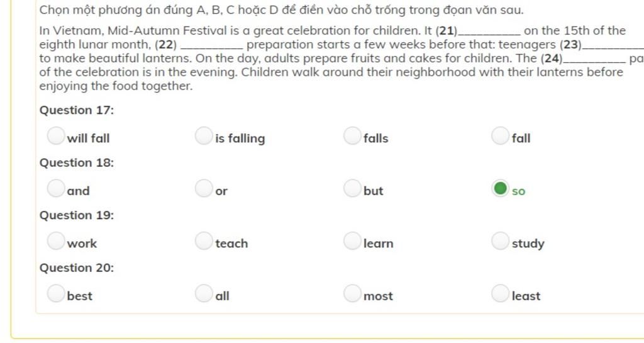Choose 'best' for Question 20
Image resolution: width=644 pixels, height=343 pixels.
pyautogui.click(x=56, y=293)
